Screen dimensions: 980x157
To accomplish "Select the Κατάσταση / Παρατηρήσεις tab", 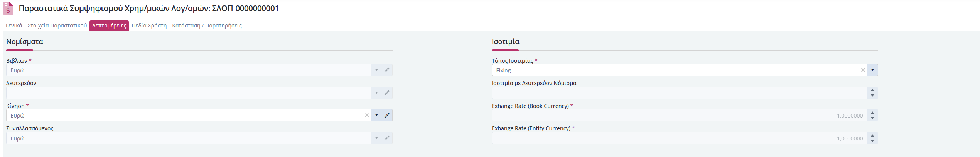I will click(x=207, y=26).
